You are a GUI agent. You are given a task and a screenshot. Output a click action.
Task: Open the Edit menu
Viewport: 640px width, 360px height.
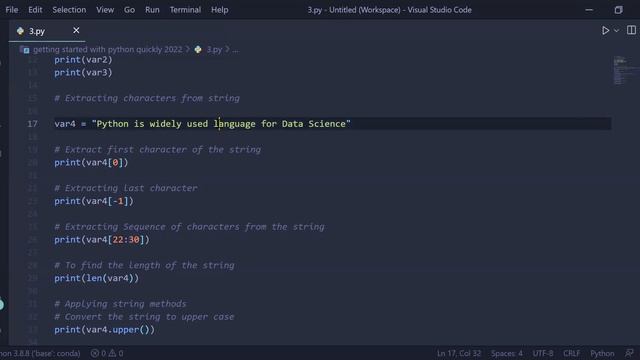35,10
